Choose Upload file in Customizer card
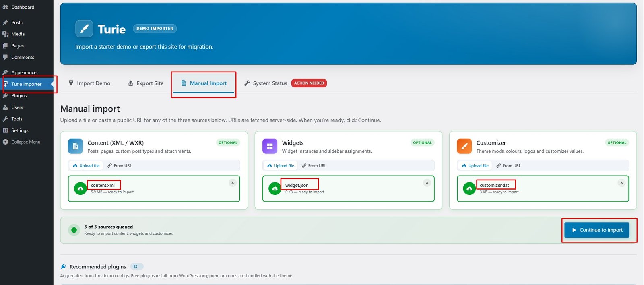Screen dimensions: 644x285 (x=475, y=166)
